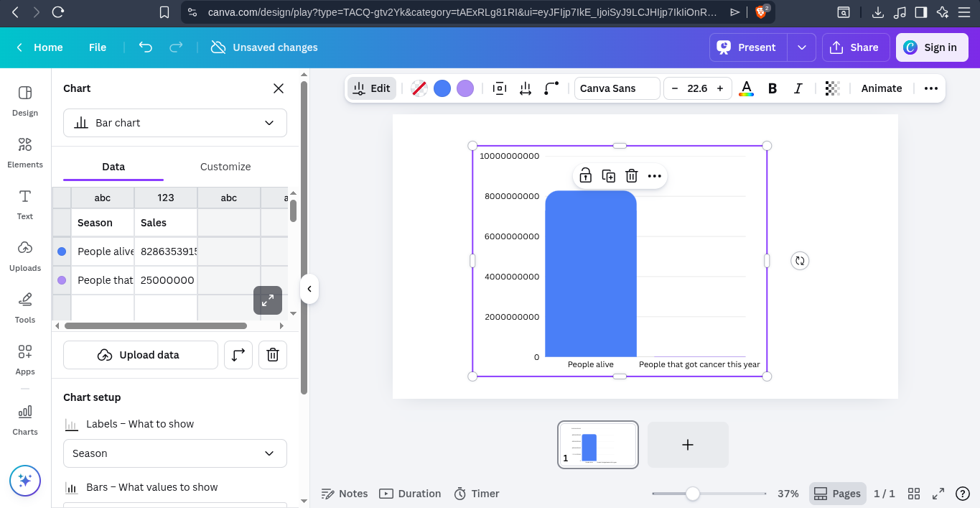Enter fullscreen presentation view
The image size is (980, 508).
(938, 494)
